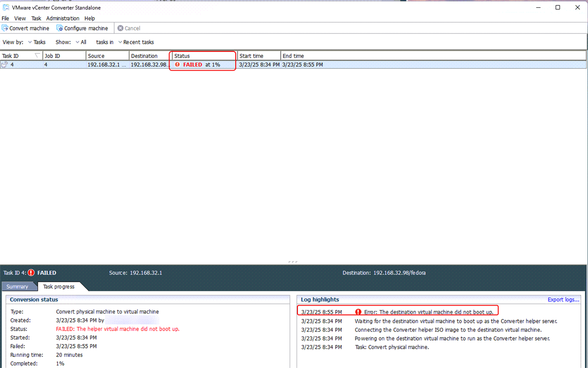
Task: Open the Help menu
Action: pos(90,18)
